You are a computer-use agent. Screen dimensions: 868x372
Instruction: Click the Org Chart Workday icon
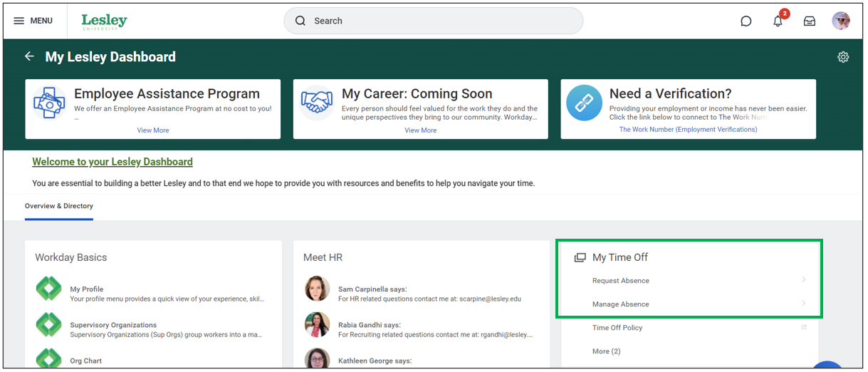tap(50, 358)
